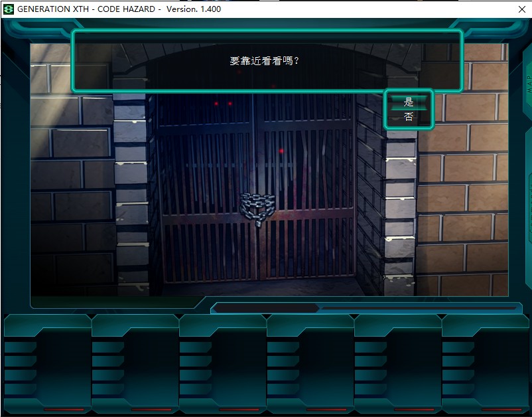The image size is (532, 417).
Task: Open the MAP side tab
Action: 529,84
